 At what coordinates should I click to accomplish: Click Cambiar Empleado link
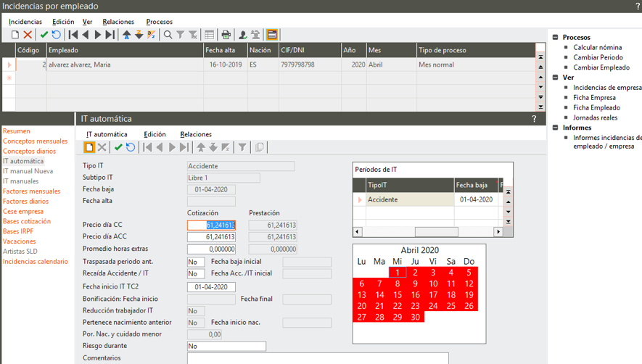pos(601,67)
